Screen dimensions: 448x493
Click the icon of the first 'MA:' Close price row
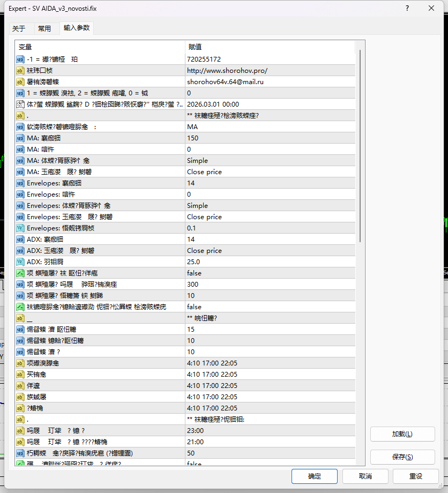pos(20,172)
